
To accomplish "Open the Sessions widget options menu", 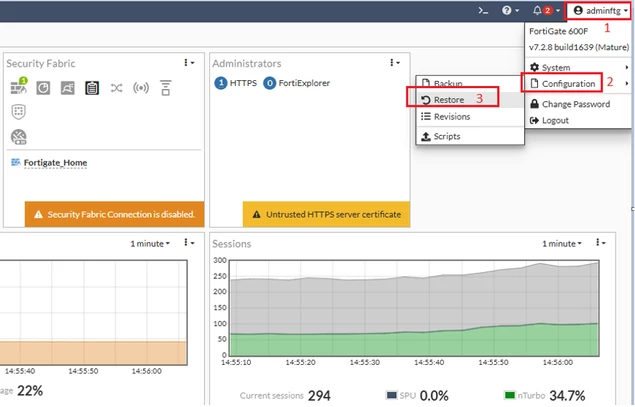I will pos(601,243).
